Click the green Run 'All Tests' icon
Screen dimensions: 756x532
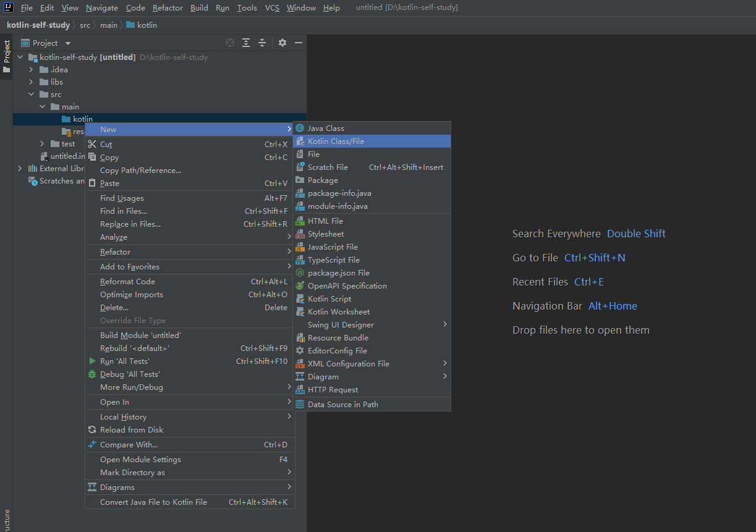pos(92,361)
